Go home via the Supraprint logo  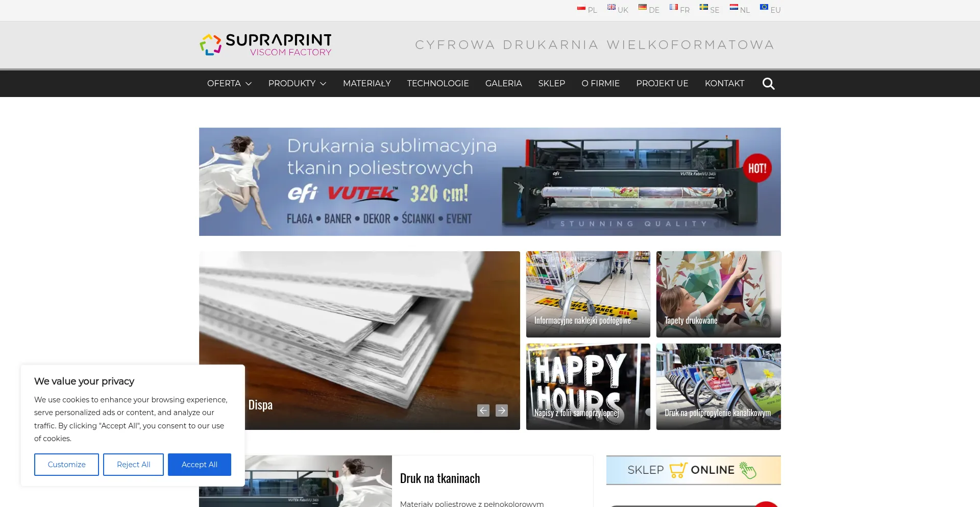pyautogui.click(x=265, y=45)
